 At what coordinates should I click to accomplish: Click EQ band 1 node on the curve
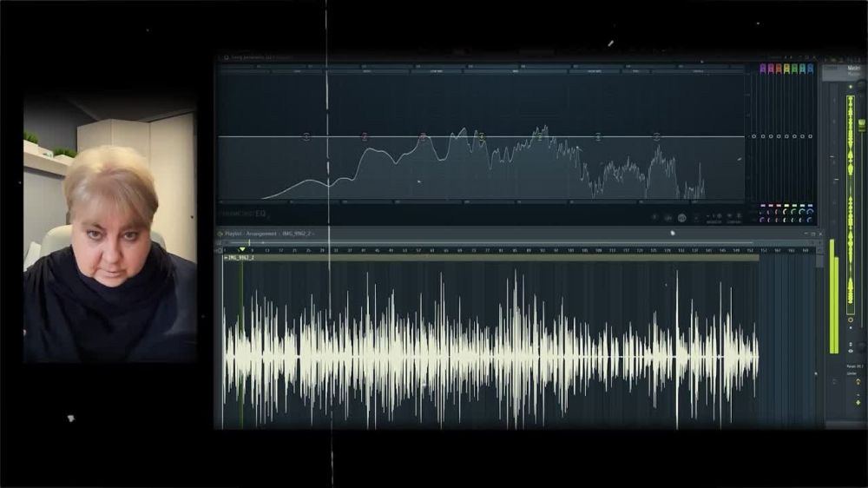pos(306,137)
